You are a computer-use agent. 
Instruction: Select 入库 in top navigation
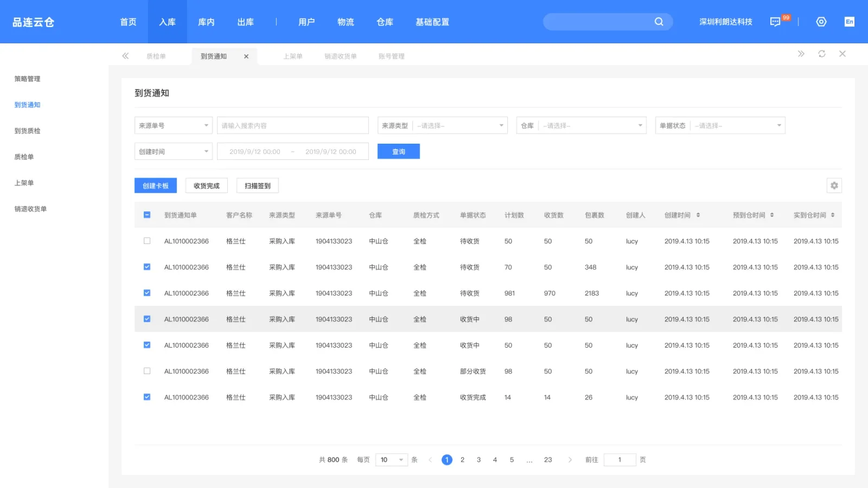point(168,22)
